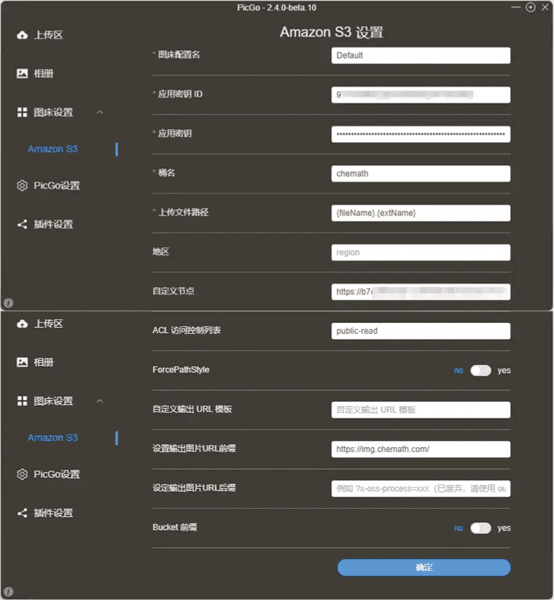Screen dimensions: 554x600
Task: Toggle the Bucket 前缀 switch
Action: 481,528
